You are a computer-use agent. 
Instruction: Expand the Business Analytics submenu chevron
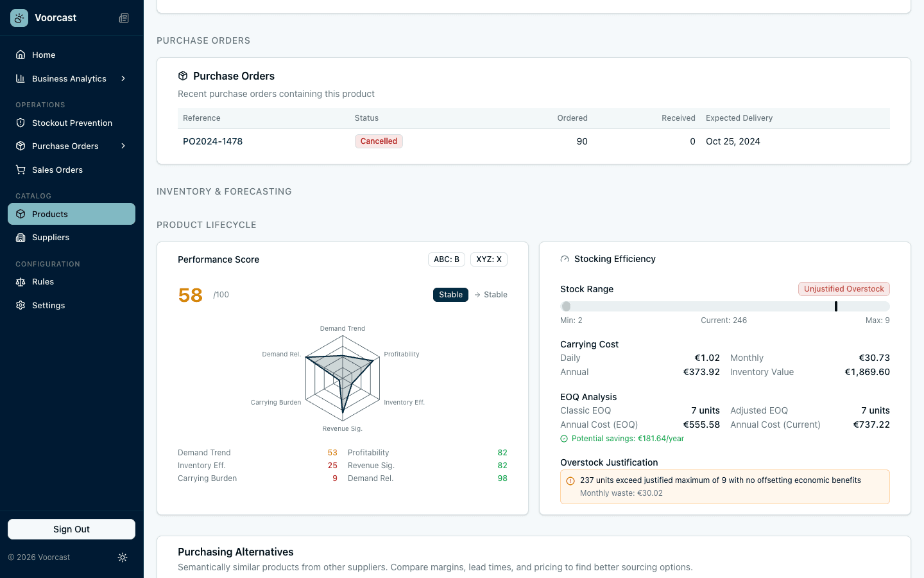[x=123, y=78]
